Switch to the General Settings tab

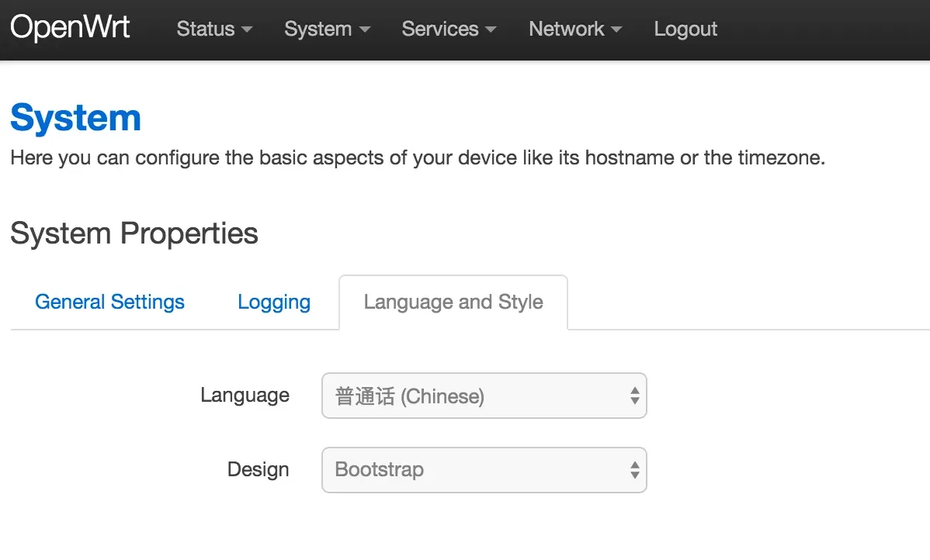109,302
